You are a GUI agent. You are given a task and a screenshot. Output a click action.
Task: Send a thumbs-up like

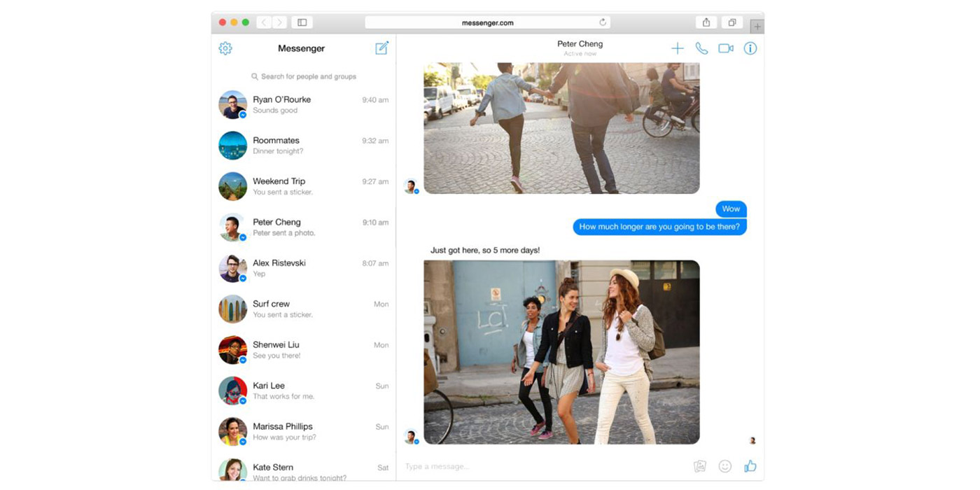[x=750, y=465]
